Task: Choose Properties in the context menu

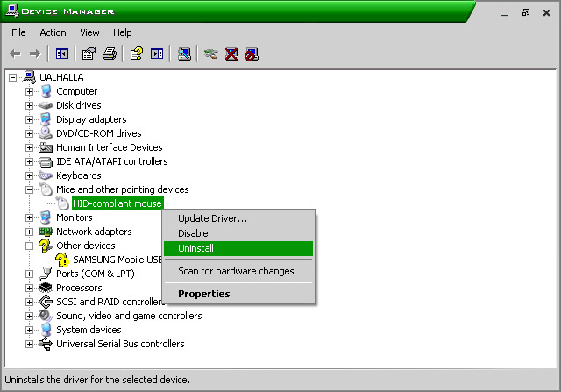Action: coord(203,294)
